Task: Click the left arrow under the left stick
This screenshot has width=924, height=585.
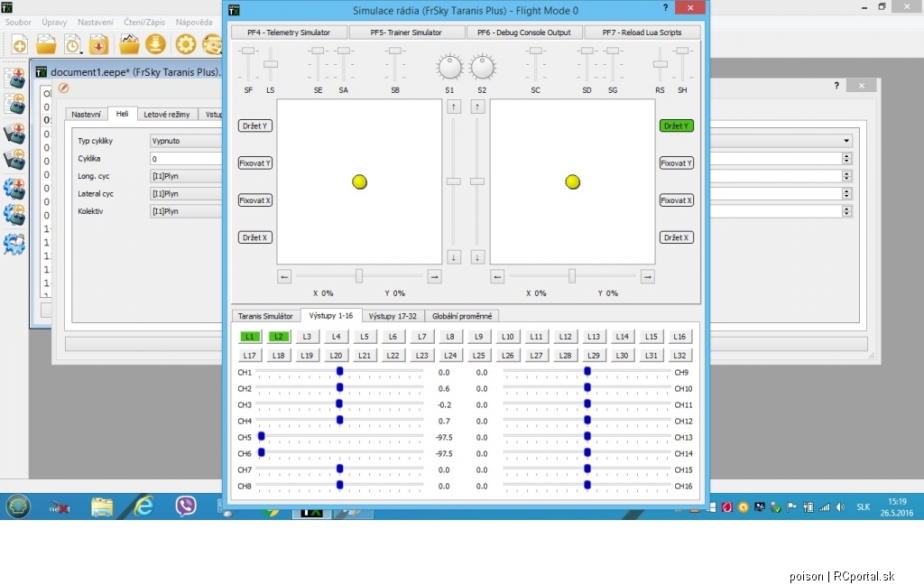Action: (284, 276)
